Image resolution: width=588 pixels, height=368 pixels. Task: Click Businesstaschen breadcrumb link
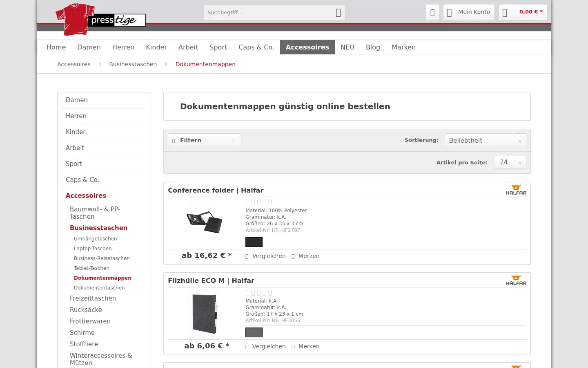[x=133, y=64]
